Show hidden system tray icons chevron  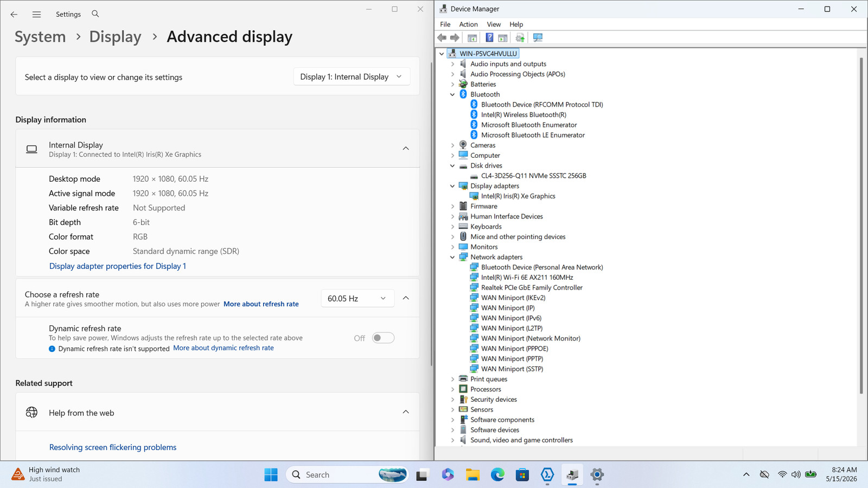point(746,474)
